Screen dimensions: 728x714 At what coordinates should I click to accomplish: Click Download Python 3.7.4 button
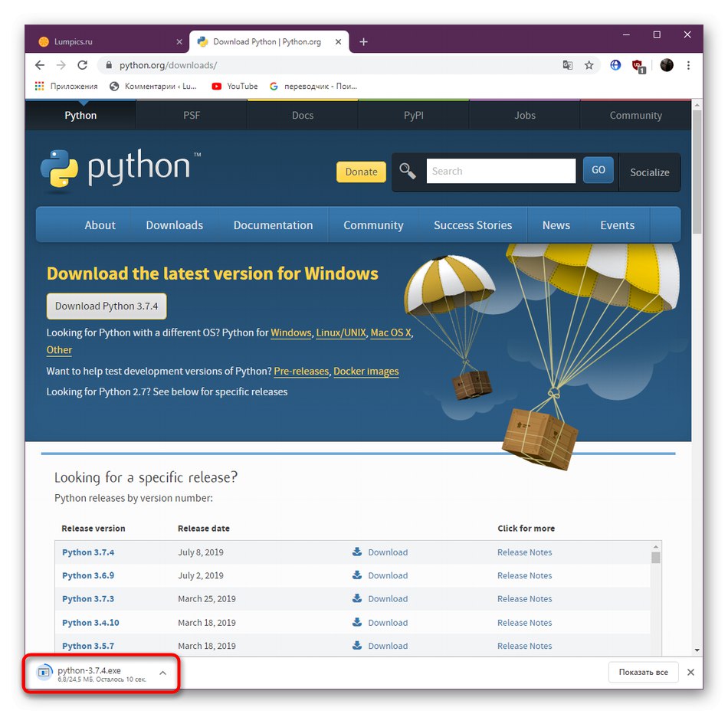click(x=107, y=306)
